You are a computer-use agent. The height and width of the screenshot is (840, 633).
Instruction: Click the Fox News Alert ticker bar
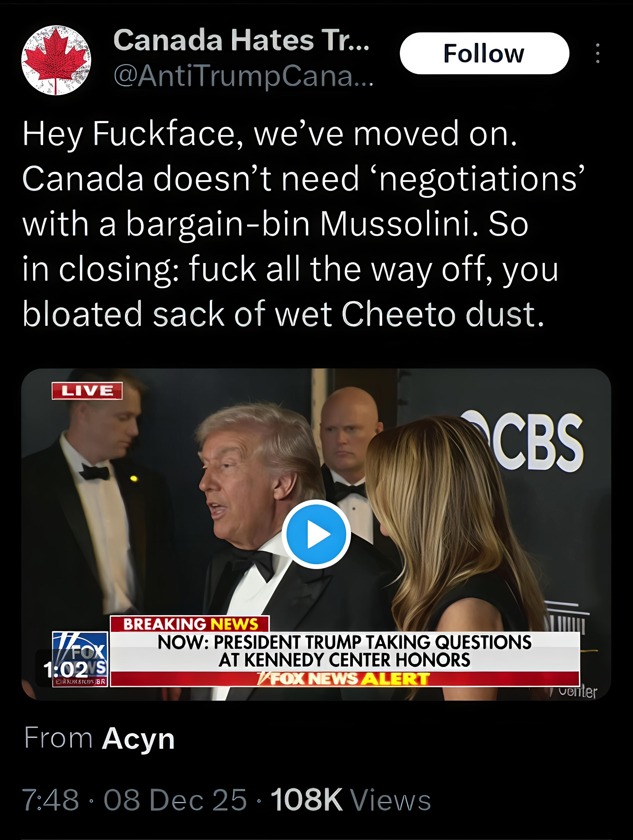coord(345,679)
